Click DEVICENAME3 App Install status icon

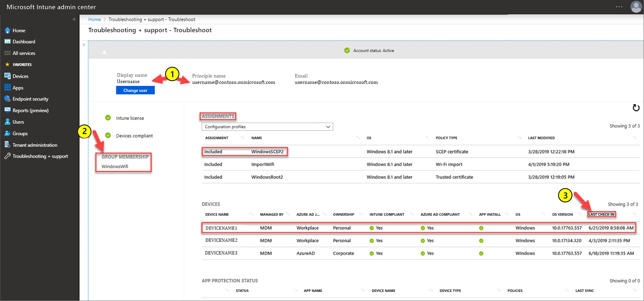click(x=481, y=253)
